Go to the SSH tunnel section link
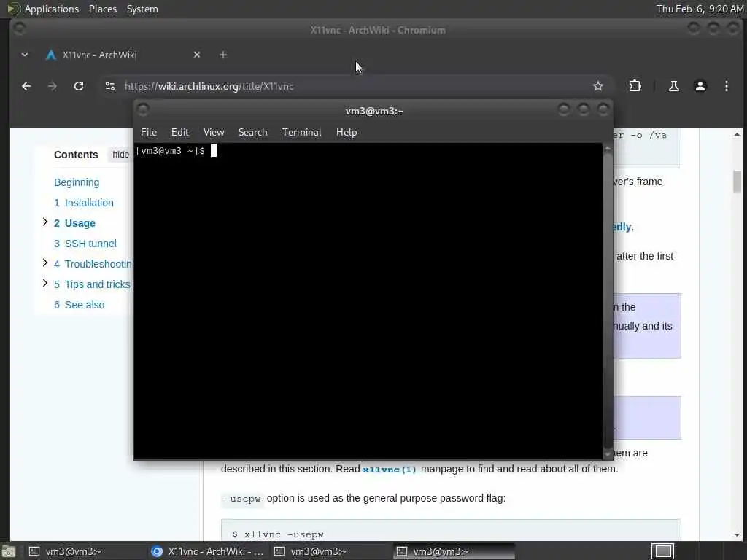 pos(85,244)
